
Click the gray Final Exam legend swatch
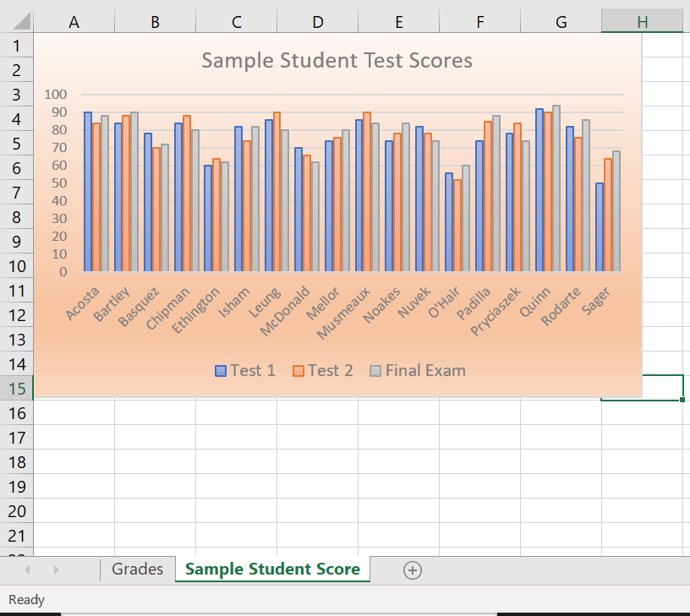pos(375,371)
